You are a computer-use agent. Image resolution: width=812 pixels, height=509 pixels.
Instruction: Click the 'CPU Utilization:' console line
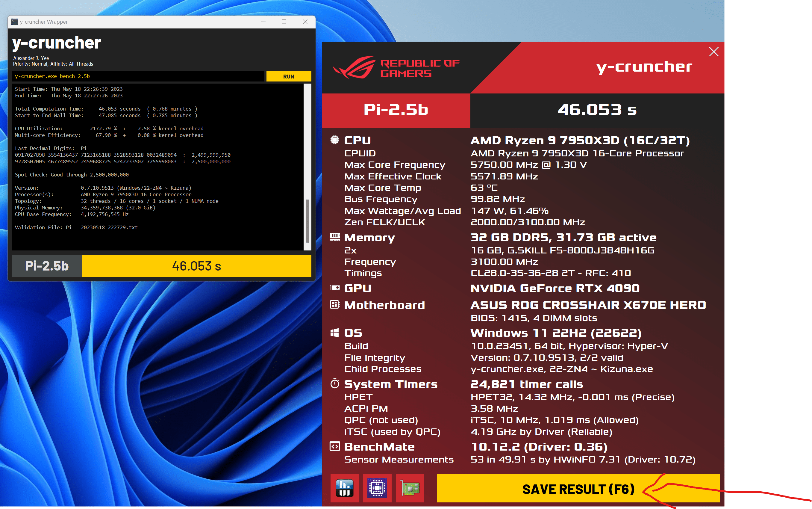[x=109, y=129]
